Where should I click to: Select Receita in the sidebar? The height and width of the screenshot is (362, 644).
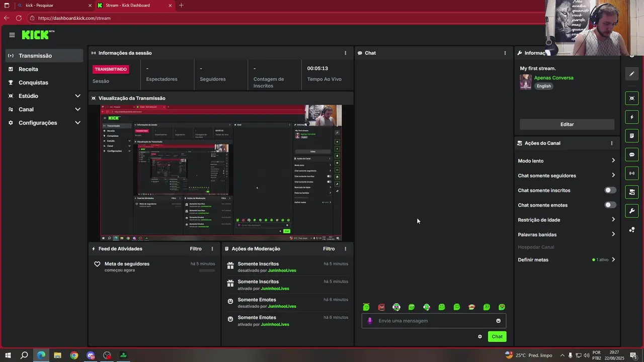pyautogui.click(x=44, y=69)
